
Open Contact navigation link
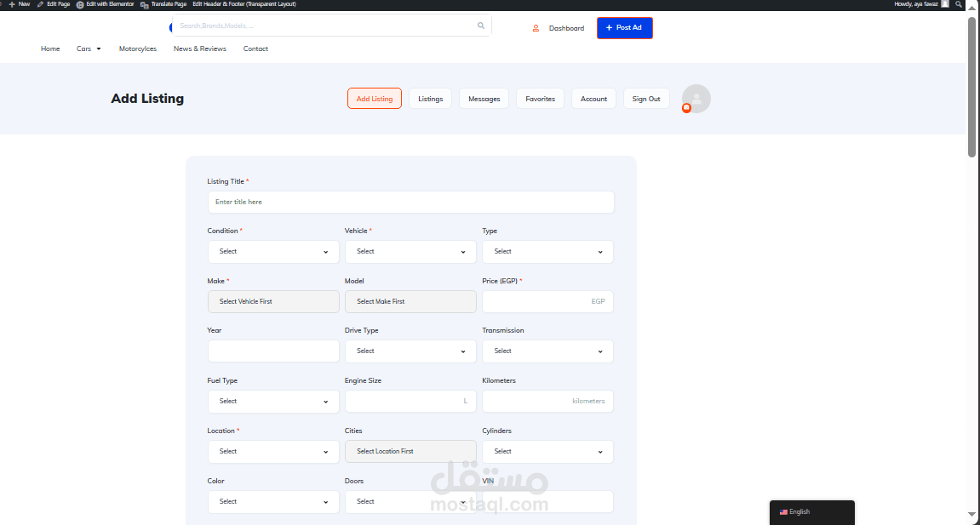point(255,49)
